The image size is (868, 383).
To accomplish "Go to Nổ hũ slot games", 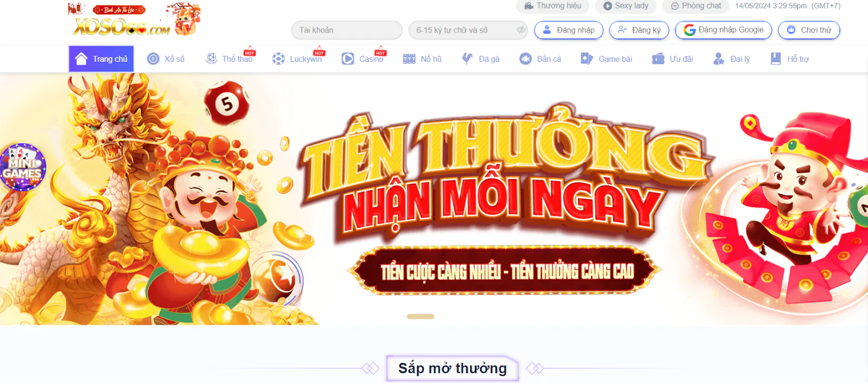I will click(423, 59).
